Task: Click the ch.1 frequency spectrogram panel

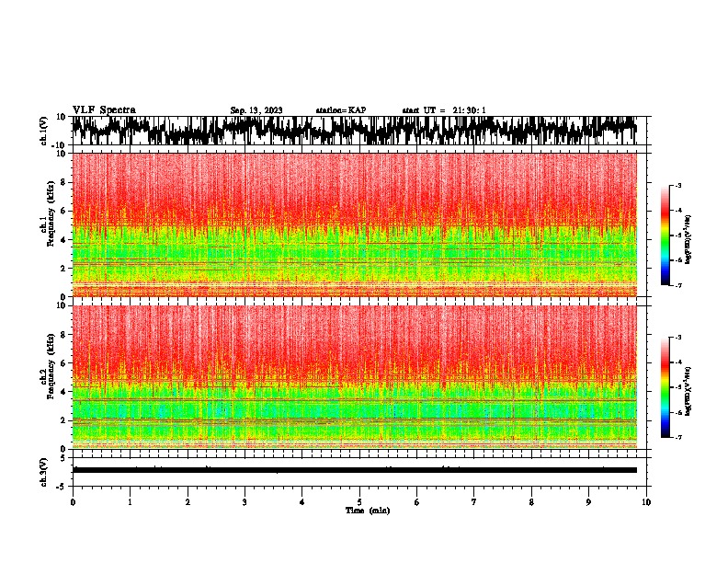Action: (354, 224)
